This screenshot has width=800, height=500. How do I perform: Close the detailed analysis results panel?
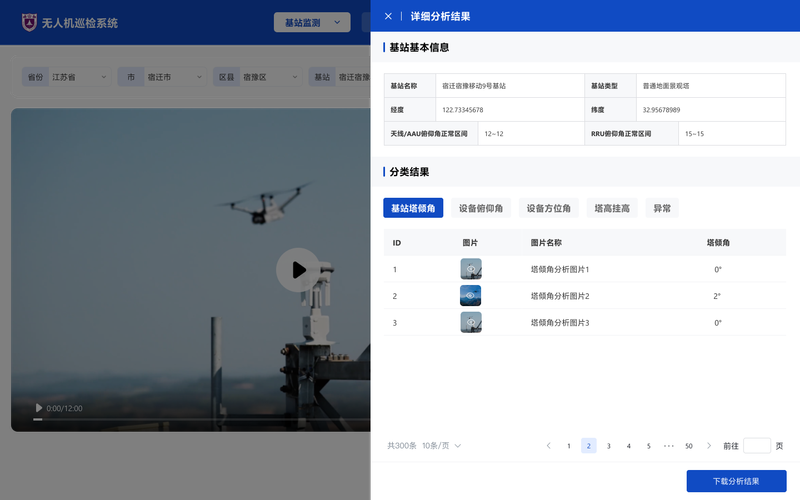coord(388,16)
